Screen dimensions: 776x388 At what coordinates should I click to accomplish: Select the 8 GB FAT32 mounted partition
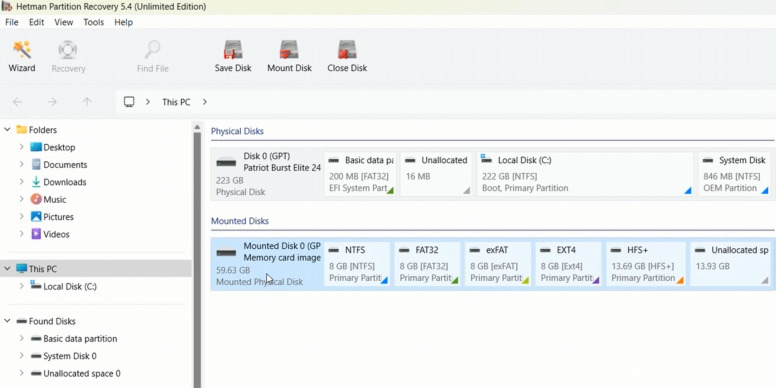(x=428, y=264)
